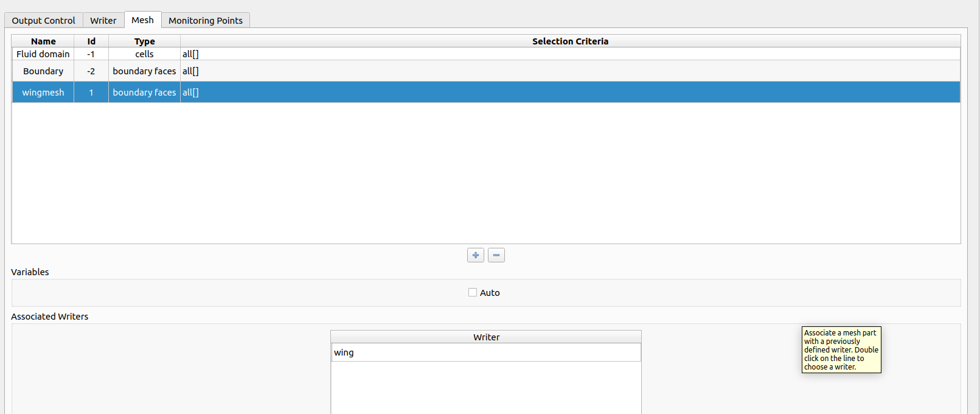
Task: Click the minus icon to remove mesh
Action: point(496,255)
